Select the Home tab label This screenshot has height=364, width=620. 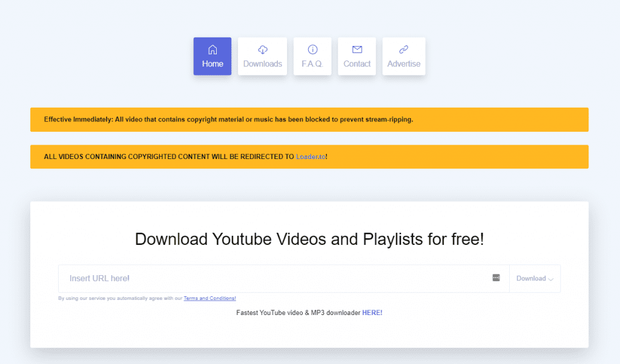tap(213, 64)
